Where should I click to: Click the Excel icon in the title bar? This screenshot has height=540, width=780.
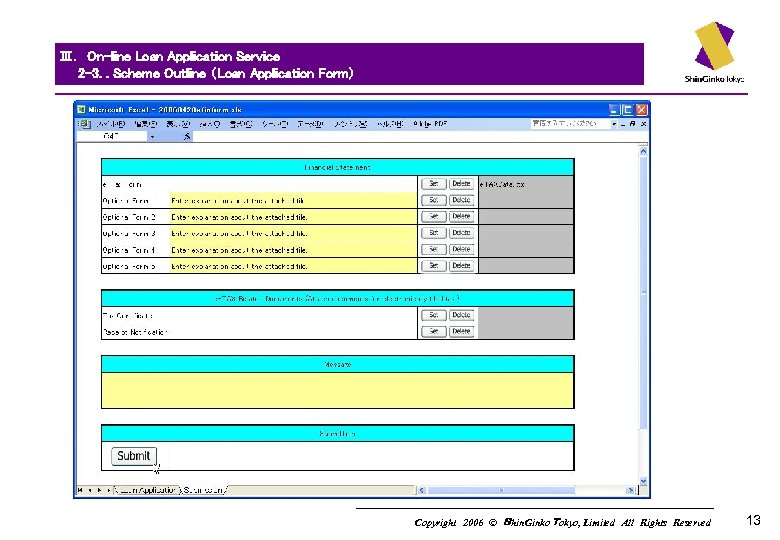point(81,109)
